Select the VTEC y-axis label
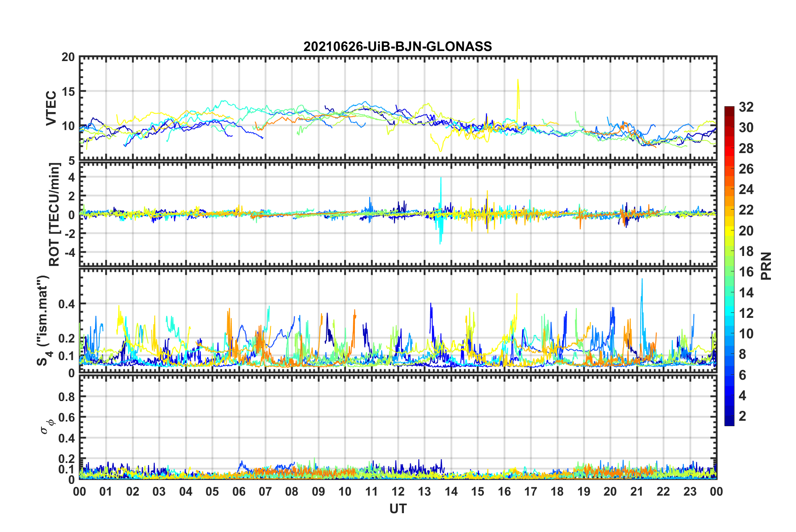 pyautogui.click(x=51, y=108)
